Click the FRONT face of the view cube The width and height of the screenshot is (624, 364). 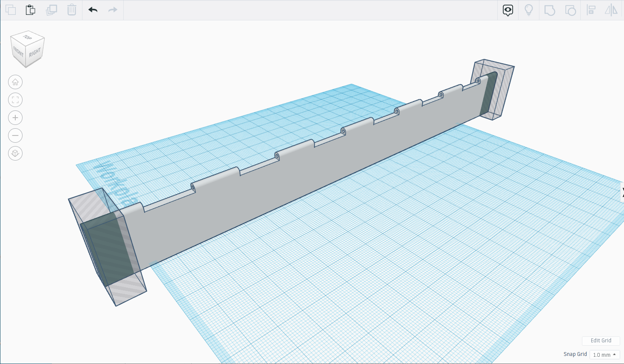pos(18,52)
